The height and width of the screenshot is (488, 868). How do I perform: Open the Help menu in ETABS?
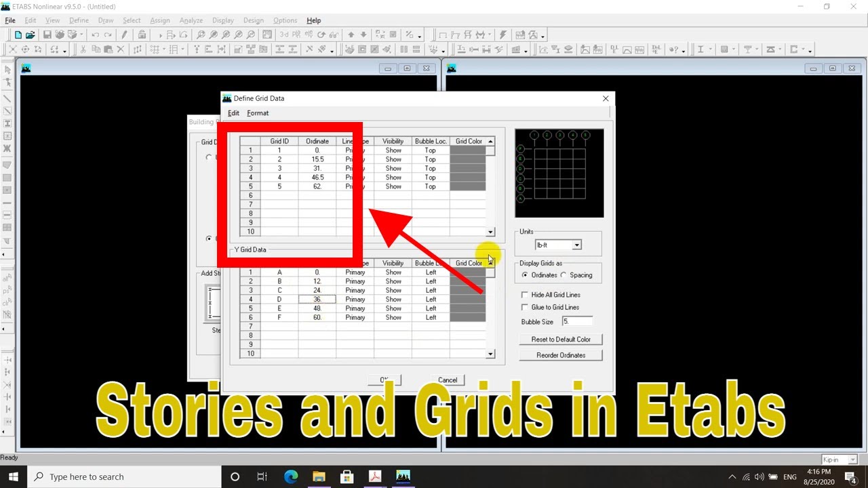[x=313, y=20]
